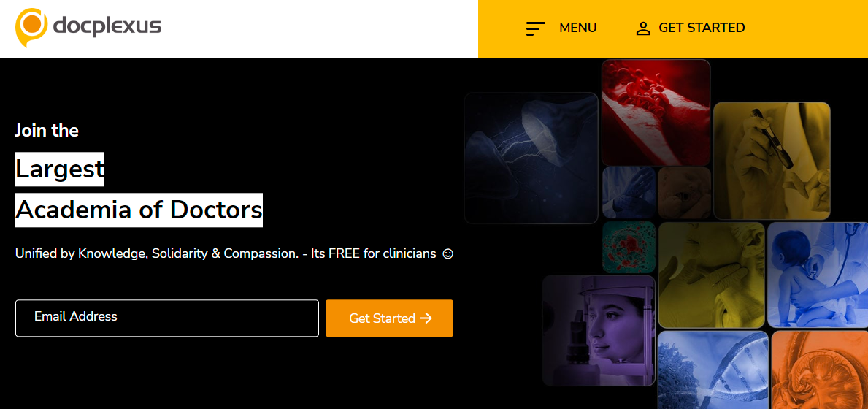Click the orange Get Started button
The height and width of the screenshot is (409, 868).
tap(389, 318)
